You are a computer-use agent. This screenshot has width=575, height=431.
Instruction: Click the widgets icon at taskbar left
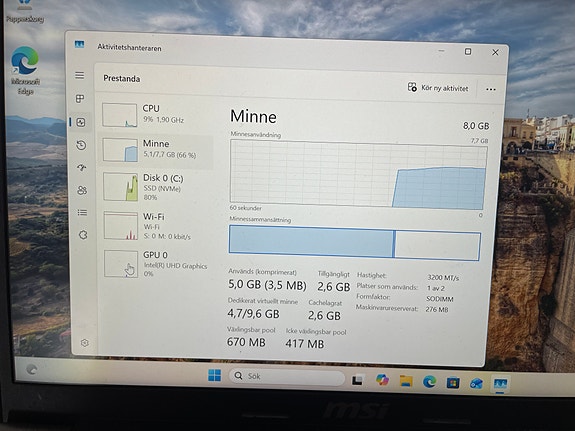click(32, 369)
